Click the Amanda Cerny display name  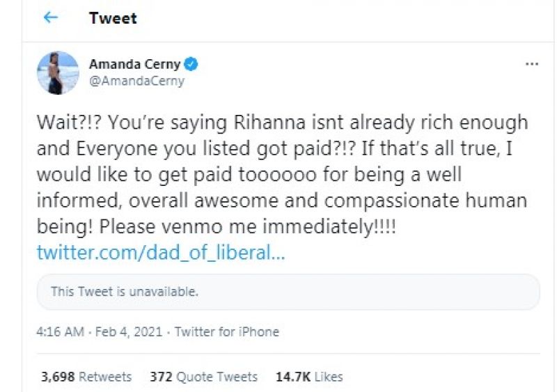click(x=134, y=64)
